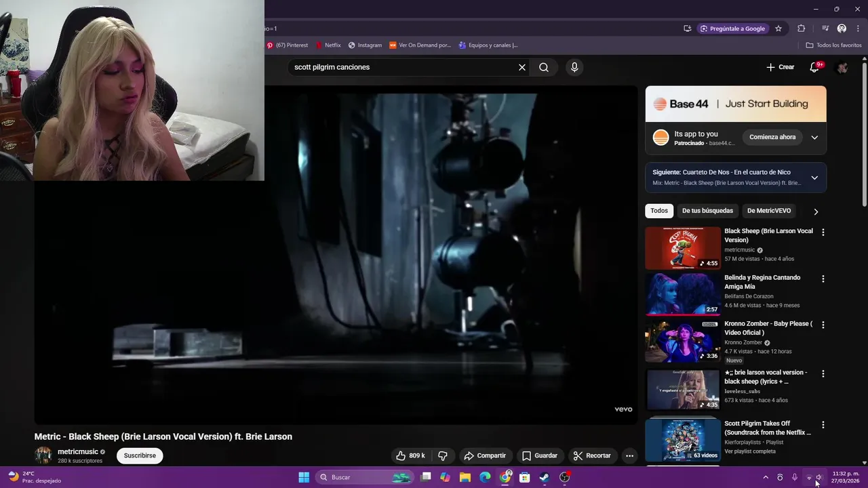Open the Ver On Demand bookmark

pyautogui.click(x=420, y=45)
